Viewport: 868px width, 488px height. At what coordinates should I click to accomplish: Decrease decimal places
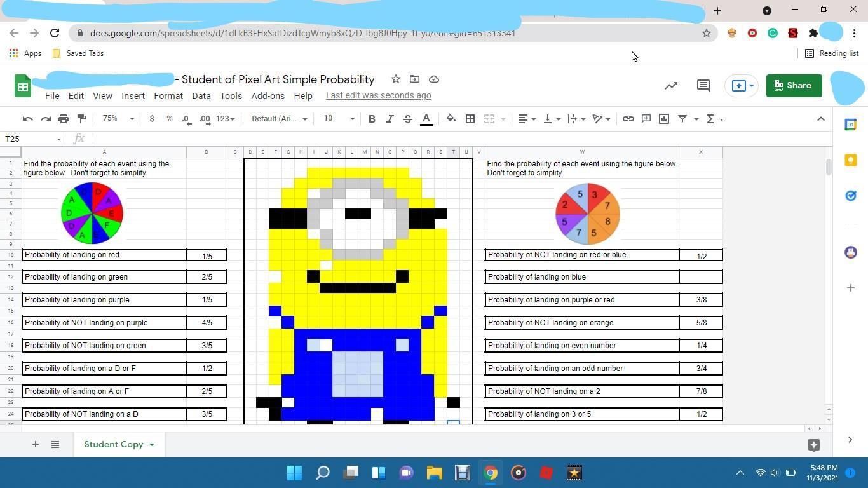(x=186, y=119)
